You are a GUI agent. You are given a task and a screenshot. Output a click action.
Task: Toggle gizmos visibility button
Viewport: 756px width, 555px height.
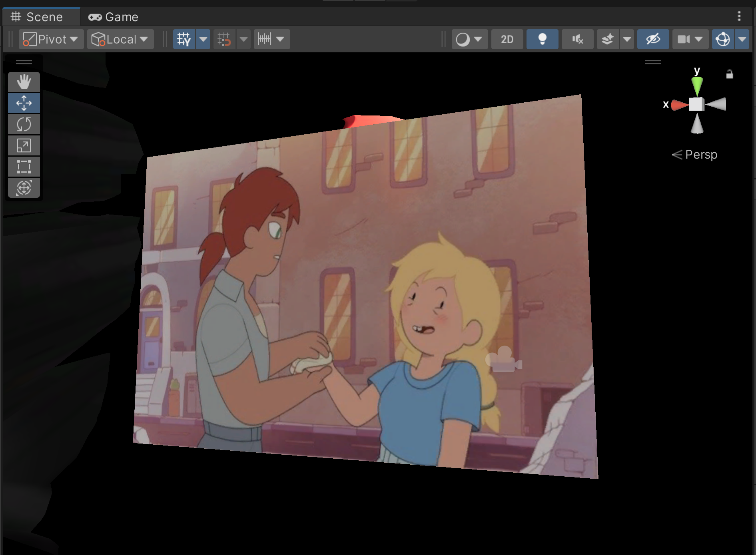(723, 39)
